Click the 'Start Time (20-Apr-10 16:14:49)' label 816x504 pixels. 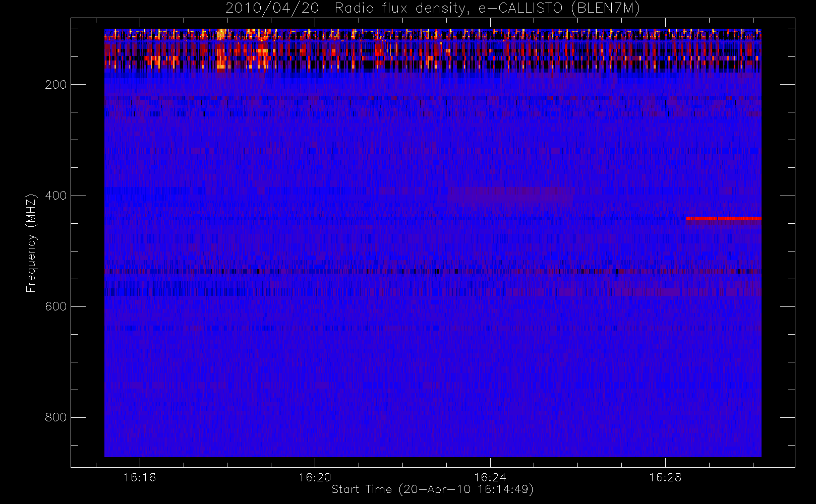click(432, 489)
